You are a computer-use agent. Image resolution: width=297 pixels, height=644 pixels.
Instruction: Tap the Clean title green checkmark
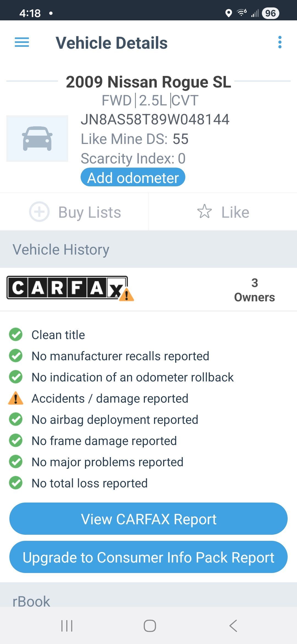coord(16,335)
